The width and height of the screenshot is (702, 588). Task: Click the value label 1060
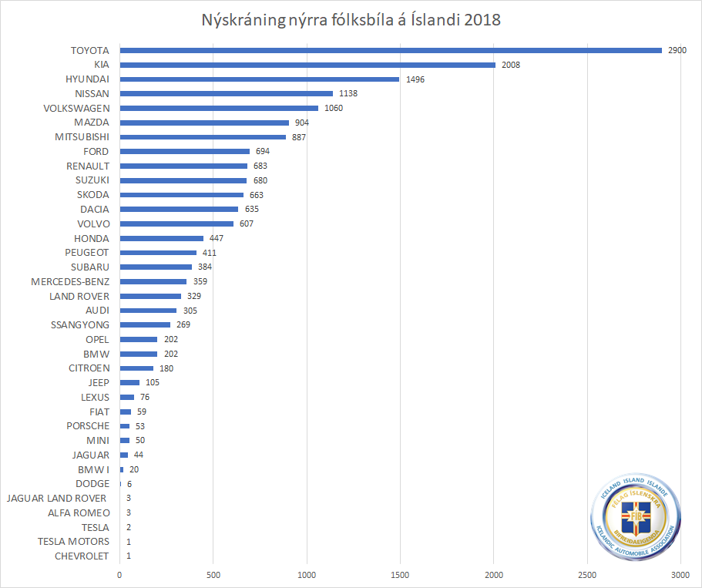click(334, 108)
